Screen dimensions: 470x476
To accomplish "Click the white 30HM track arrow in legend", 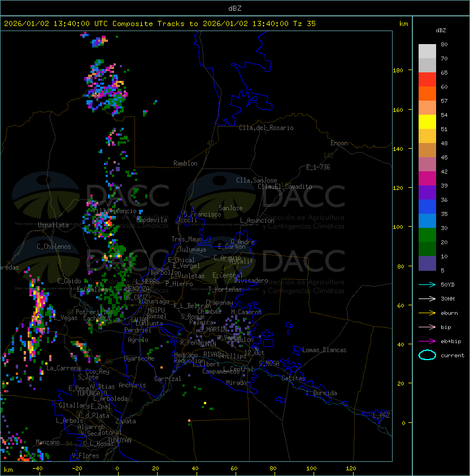I will (x=427, y=298).
